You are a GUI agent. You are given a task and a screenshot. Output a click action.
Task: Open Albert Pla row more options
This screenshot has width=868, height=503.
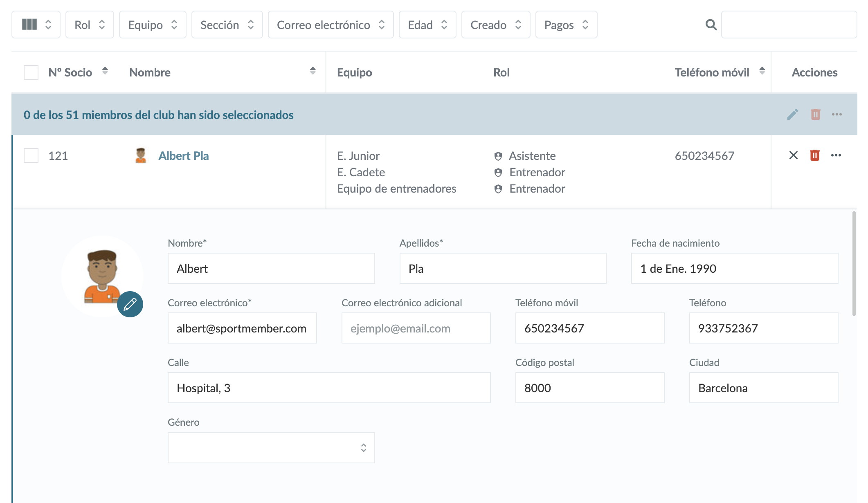(x=836, y=155)
